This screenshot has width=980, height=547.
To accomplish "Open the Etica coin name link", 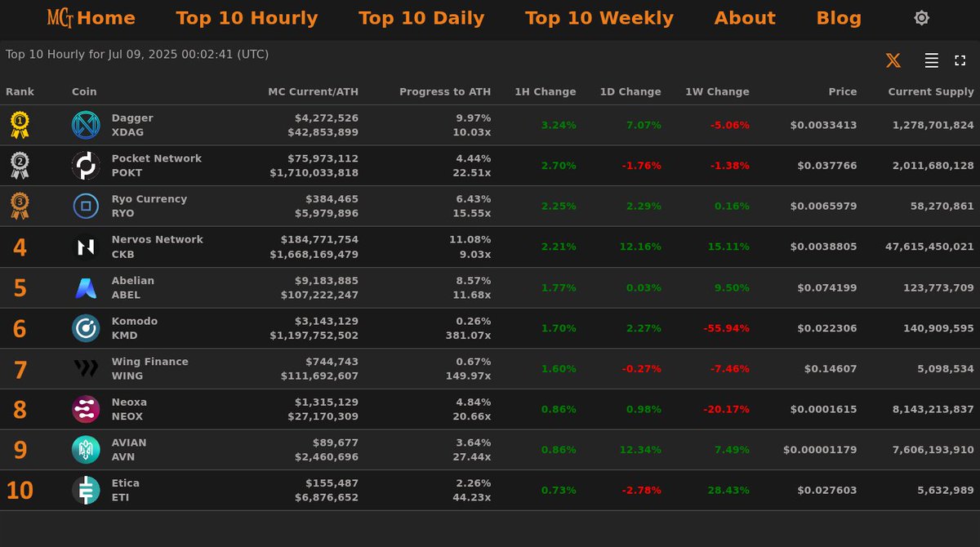I will (126, 483).
